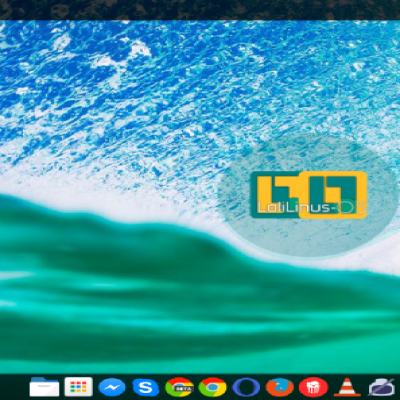Open Chrome Beta in the dock
The image size is (400, 400).
pyautogui.click(x=179, y=387)
